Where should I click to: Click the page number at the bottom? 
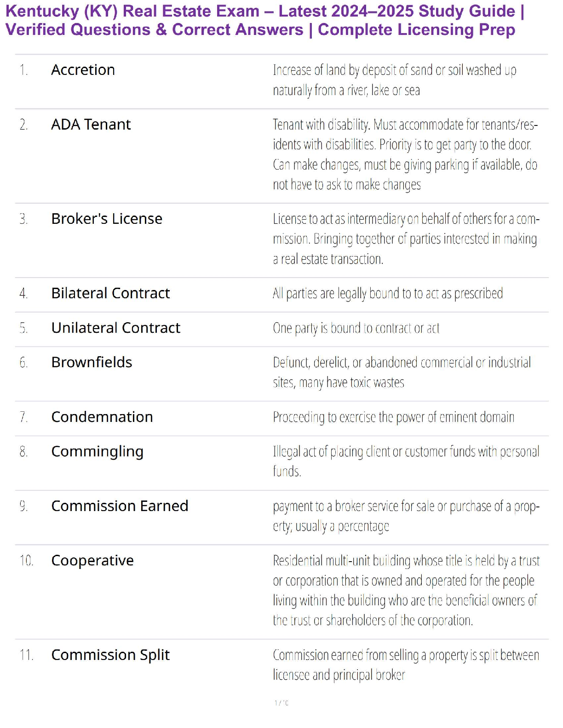click(x=281, y=703)
